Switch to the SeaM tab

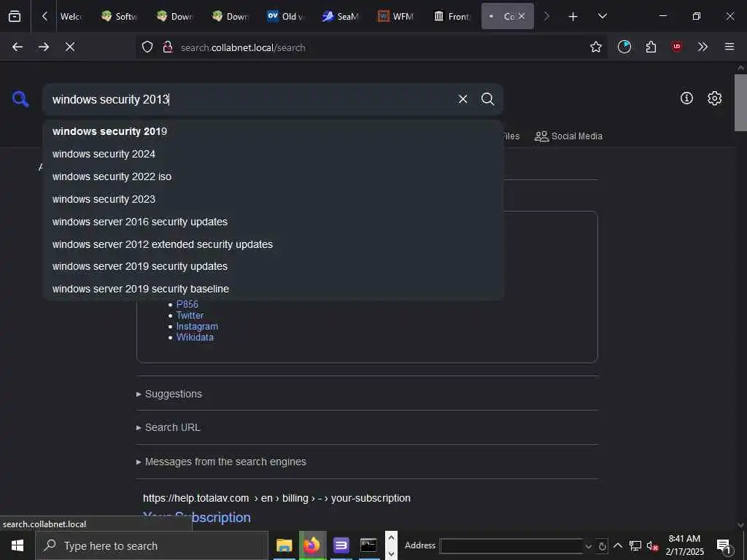tap(341, 16)
